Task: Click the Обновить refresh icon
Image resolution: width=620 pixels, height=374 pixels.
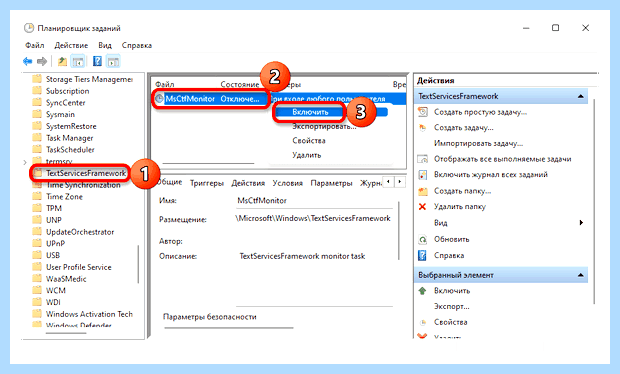Action: tap(423, 240)
